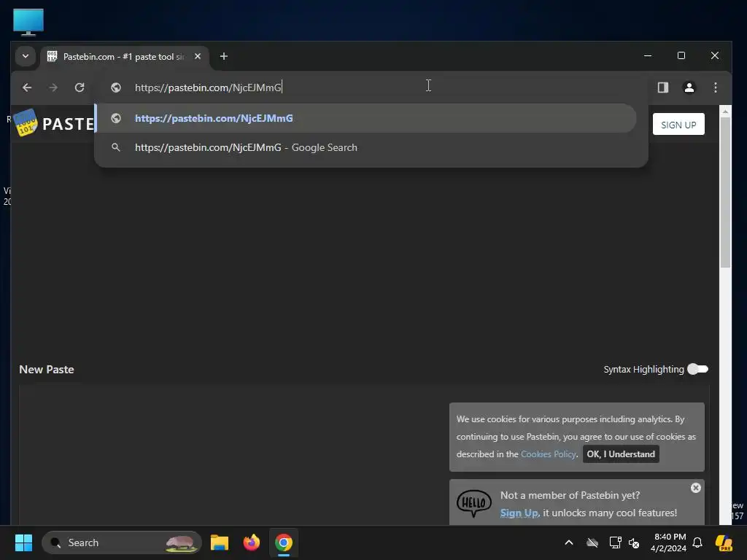
Task: Reload the current page
Action: coord(80,87)
